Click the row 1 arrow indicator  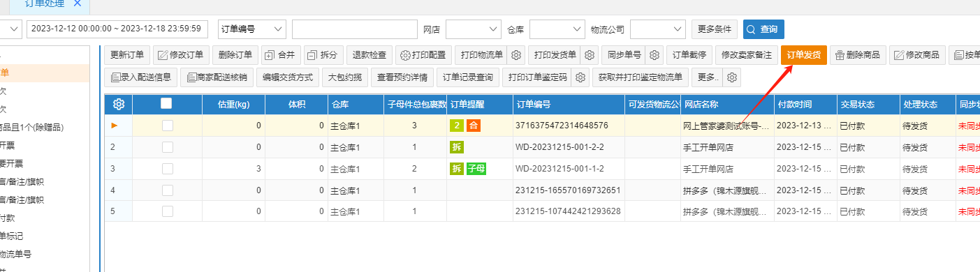pos(115,126)
